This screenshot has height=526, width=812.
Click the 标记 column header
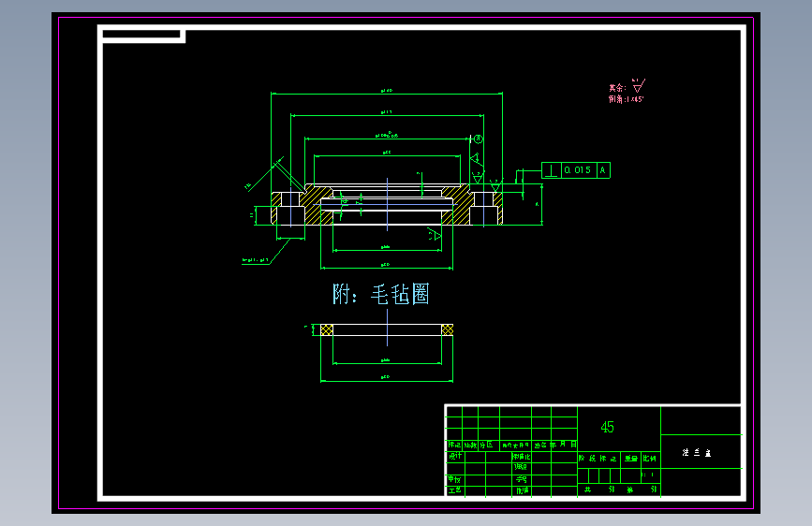tap(454, 445)
